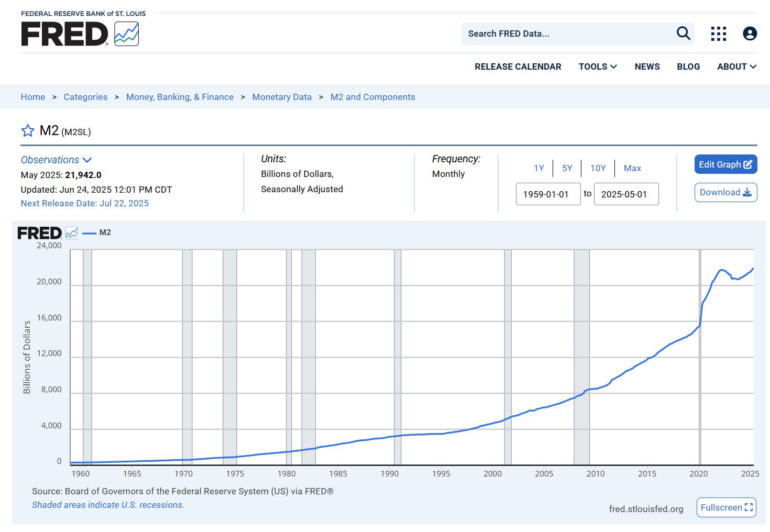The image size is (770, 532).
Task: Click the Monthly frequency value
Action: 448,174
